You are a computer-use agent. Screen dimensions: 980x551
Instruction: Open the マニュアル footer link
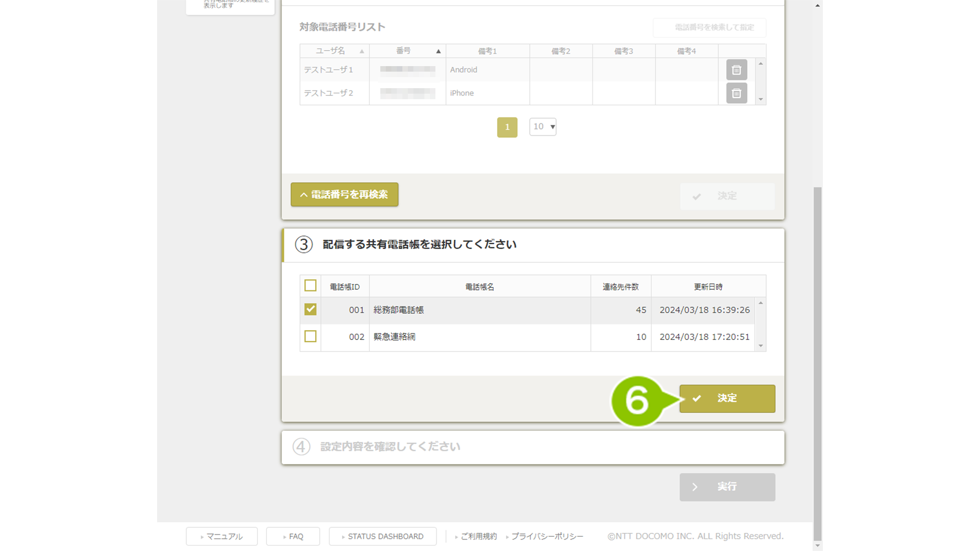(222, 536)
